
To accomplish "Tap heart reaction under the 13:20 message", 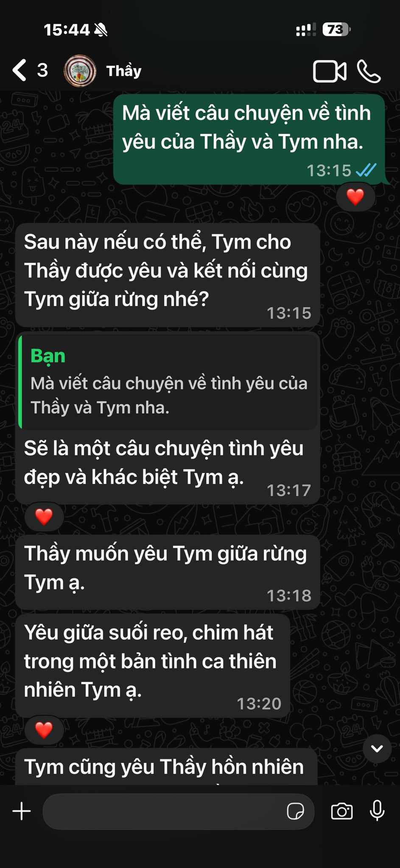I will tap(44, 730).
